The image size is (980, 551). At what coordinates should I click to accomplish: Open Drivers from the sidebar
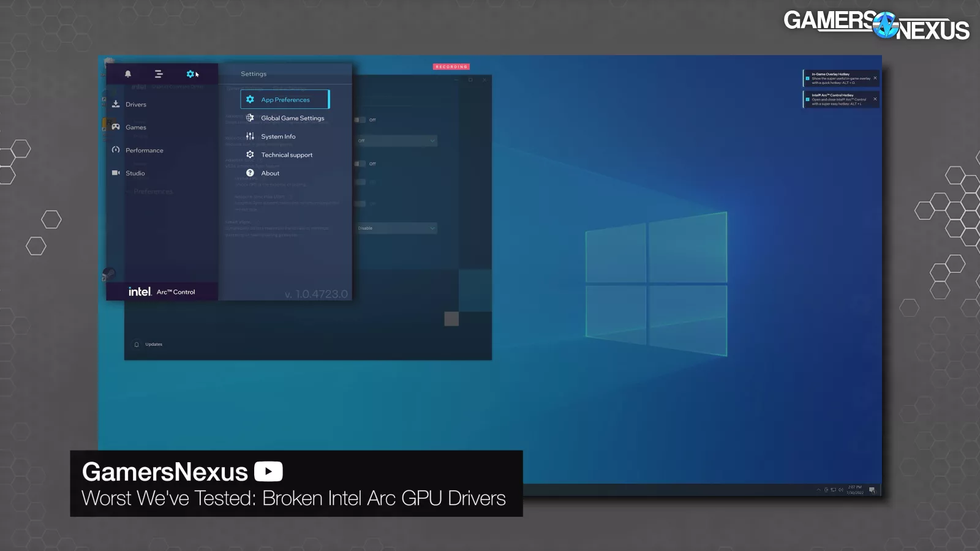point(136,105)
